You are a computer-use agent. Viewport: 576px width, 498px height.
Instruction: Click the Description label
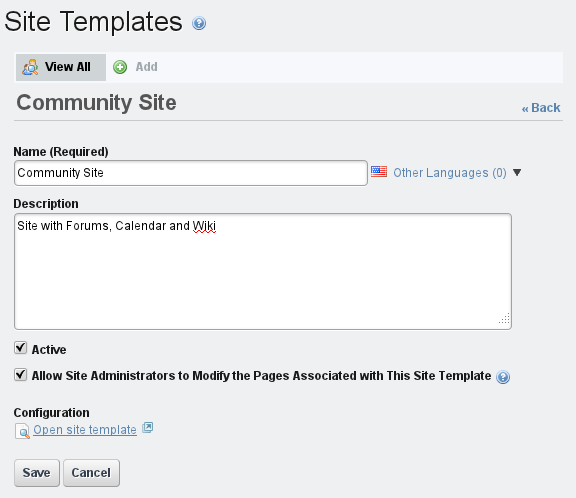tap(46, 204)
